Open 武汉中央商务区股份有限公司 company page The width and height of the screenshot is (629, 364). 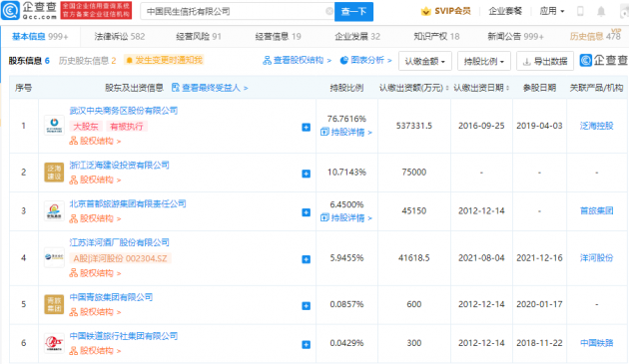(x=124, y=111)
